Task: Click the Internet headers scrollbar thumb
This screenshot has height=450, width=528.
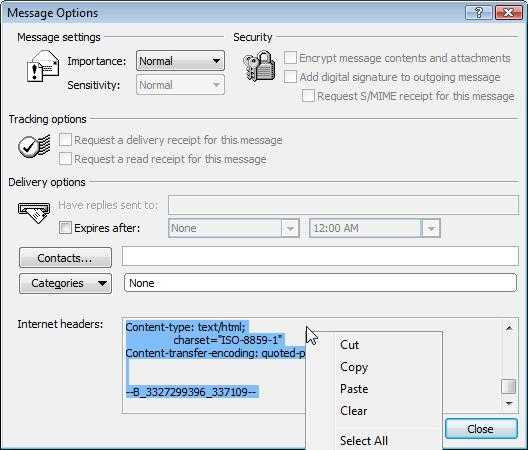Action: [x=509, y=386]
